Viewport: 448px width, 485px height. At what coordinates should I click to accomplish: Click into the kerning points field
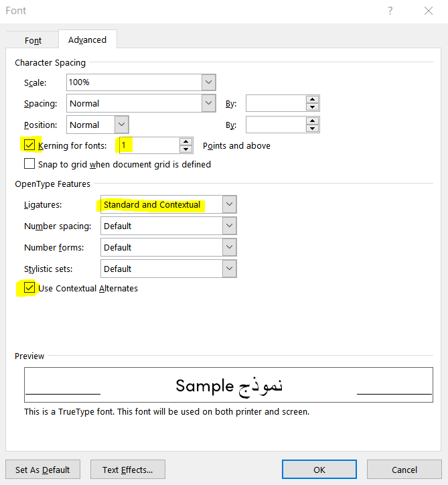[147, 145]
